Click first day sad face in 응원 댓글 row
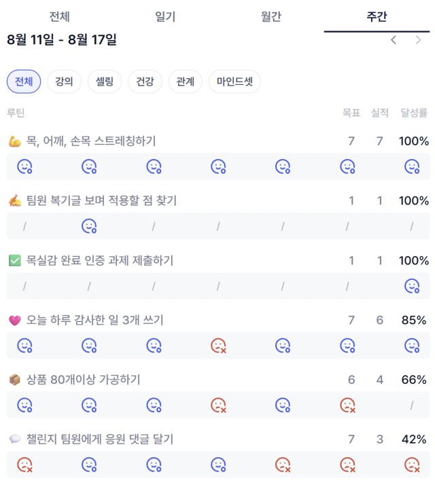The width and height of the screenshot is (435, 504). [24, 465]
